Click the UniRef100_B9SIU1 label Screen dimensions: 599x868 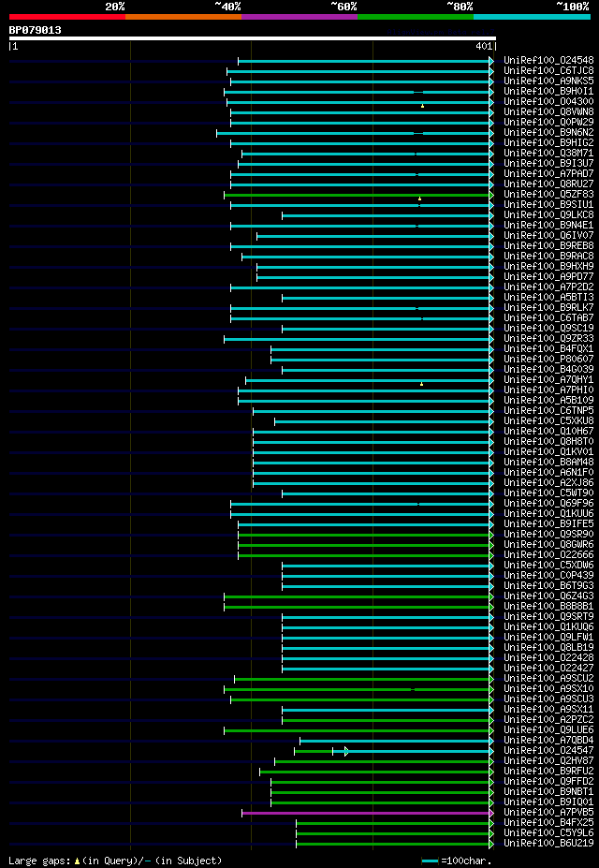(548, 205)
